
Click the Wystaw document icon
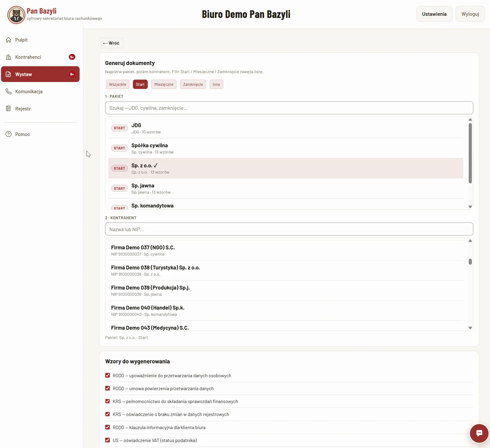(9, 74)
